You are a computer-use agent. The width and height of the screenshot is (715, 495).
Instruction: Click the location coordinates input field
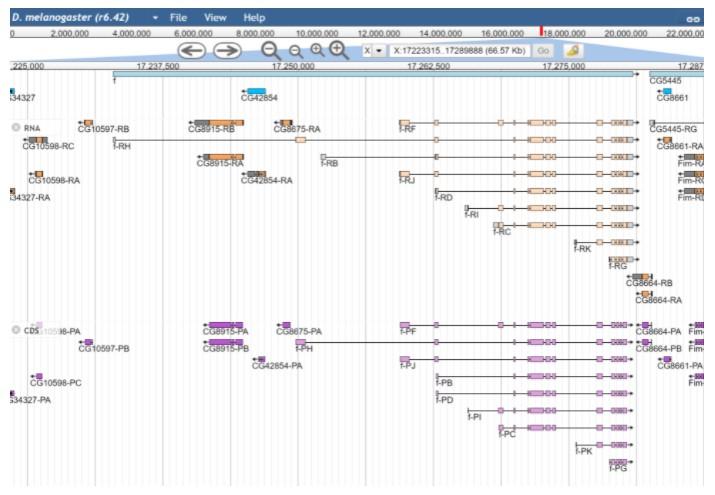pos(459,51)
